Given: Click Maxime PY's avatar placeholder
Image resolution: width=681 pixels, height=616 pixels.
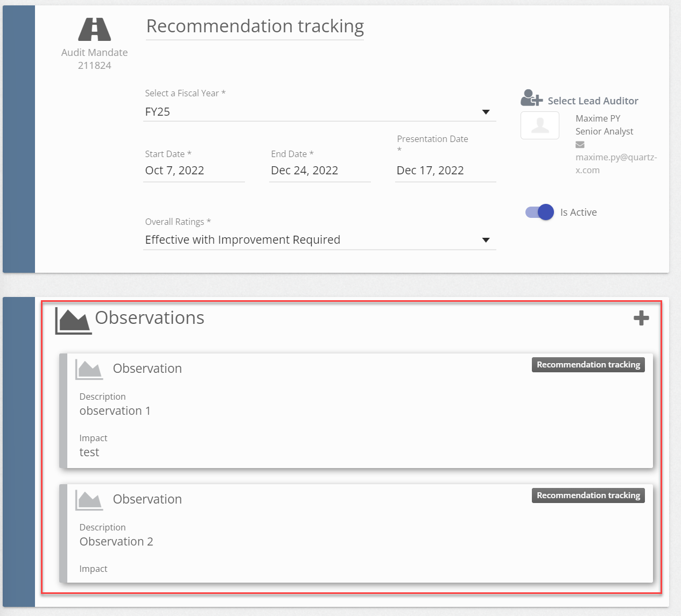Looking at the screenshot, I should point(540,125).
